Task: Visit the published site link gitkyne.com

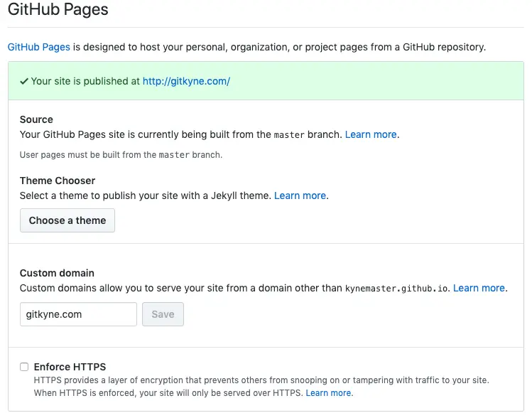Action: (186, 81)
